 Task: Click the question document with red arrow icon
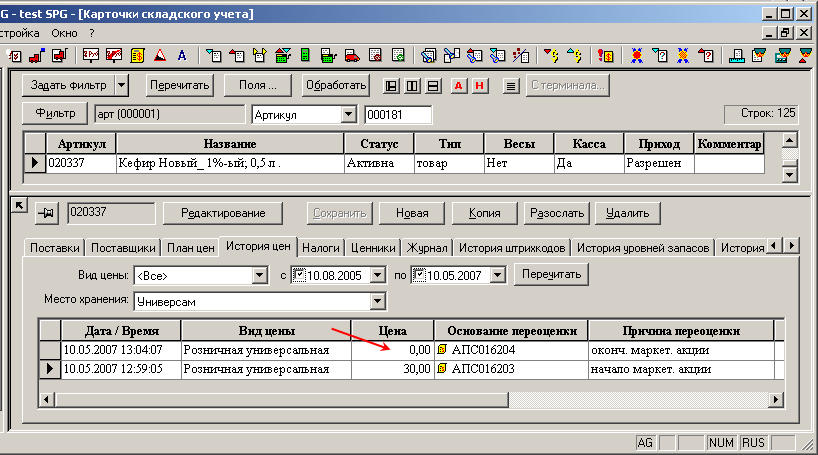[x=706, y=55]
